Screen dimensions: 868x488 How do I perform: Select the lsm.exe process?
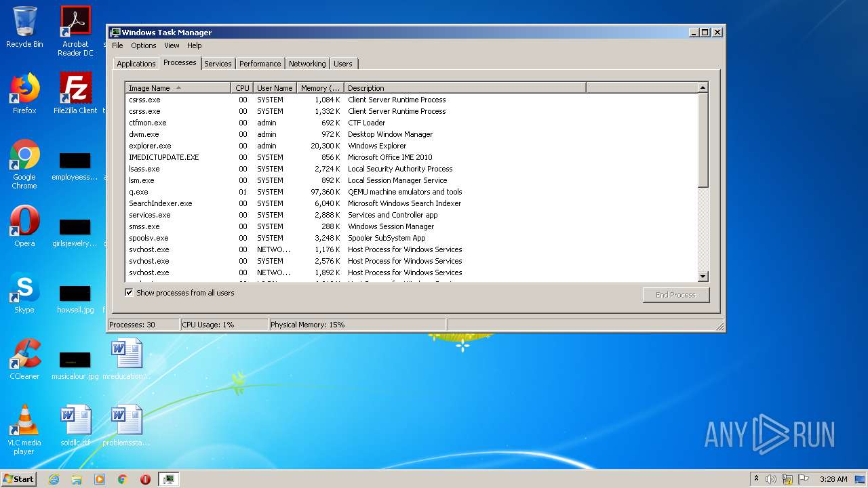(x=412, y=180)
